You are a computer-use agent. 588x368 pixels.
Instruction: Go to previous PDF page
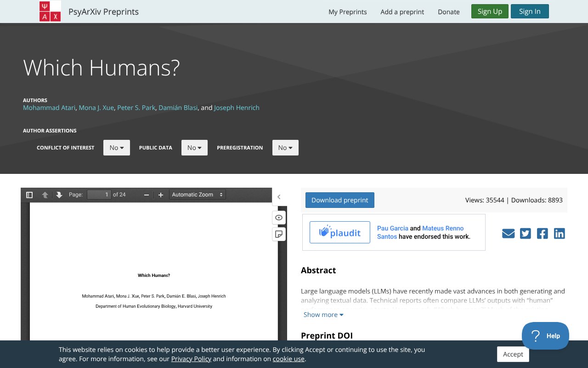45,195
